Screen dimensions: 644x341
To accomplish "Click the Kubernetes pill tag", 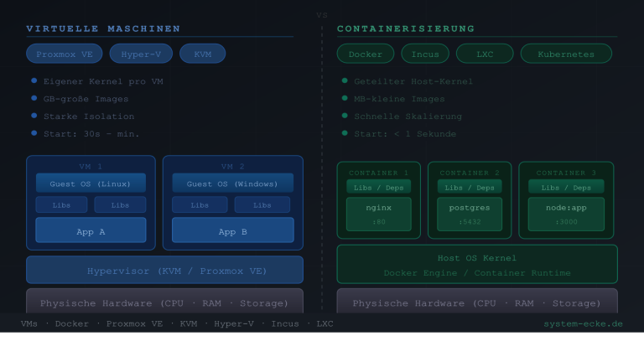I will [x=566, y=54].
